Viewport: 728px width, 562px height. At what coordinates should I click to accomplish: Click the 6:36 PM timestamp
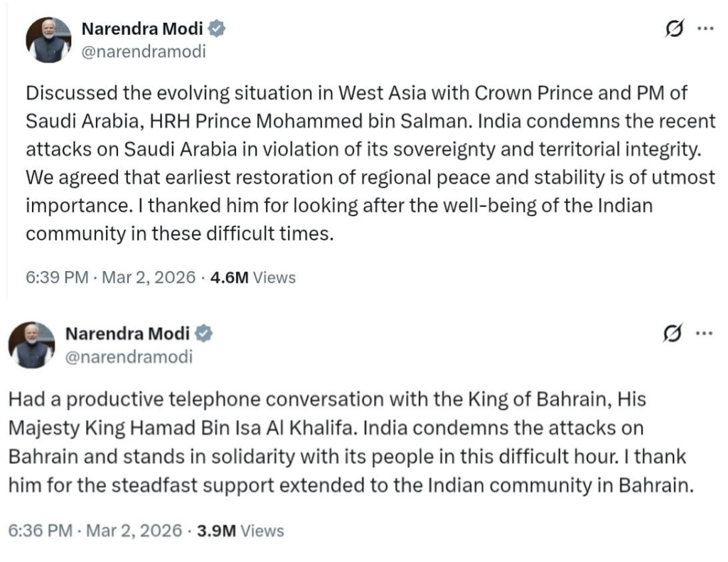[x=39, y=530]
